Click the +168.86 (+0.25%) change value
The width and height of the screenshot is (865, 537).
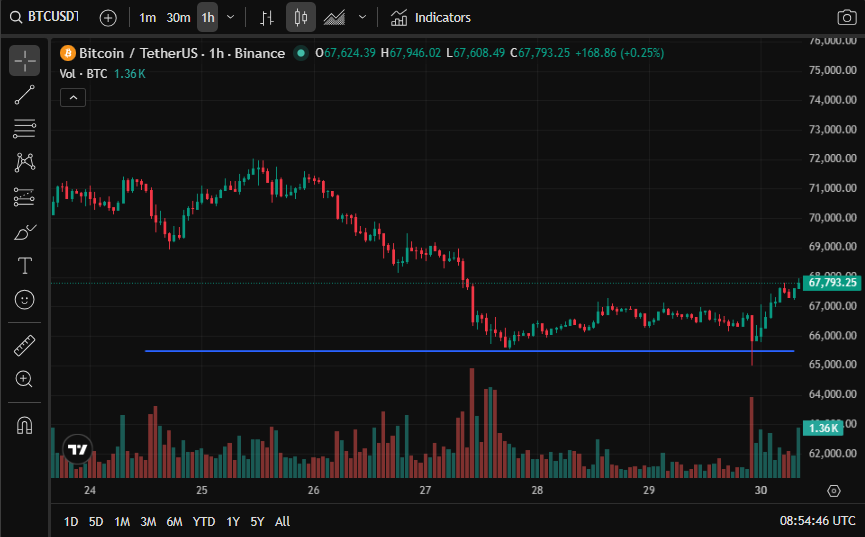click(x=620, y=53)
